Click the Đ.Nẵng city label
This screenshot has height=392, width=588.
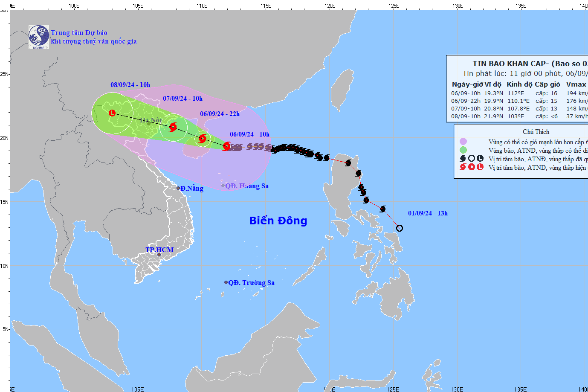[191, 189]
